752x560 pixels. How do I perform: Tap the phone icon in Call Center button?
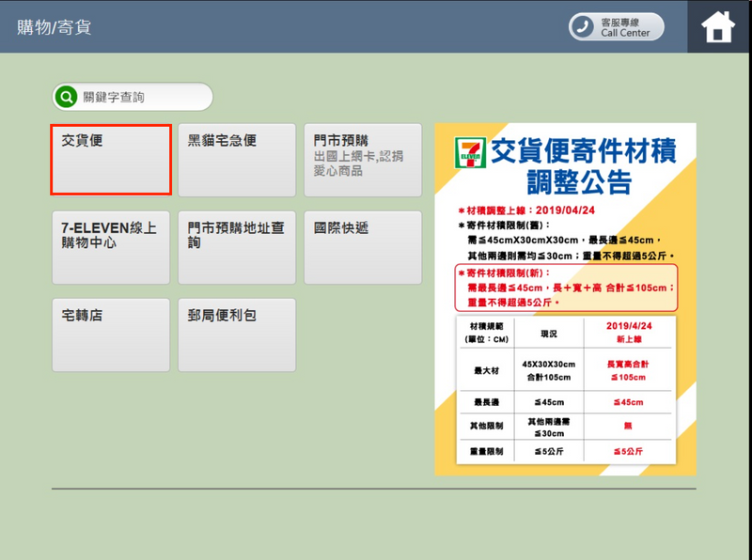(582, 27)
